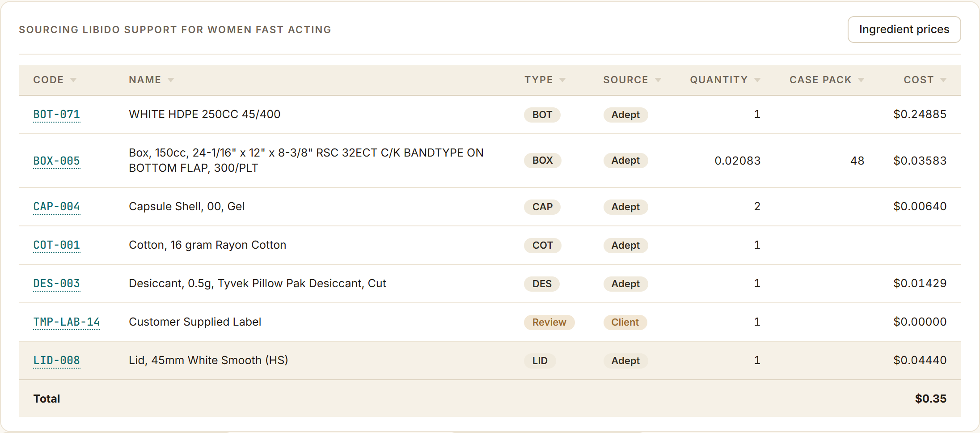Viewport: 980px width, 433px height.
Task: Select the LID type badge
Action: point(540,361)
